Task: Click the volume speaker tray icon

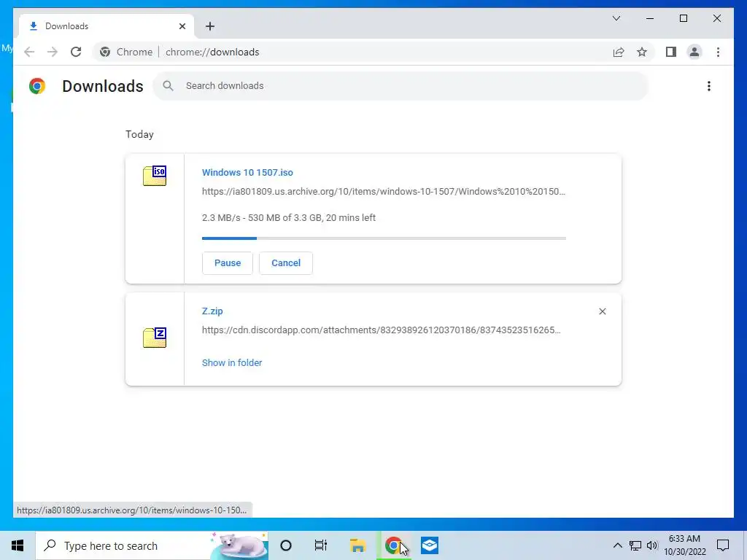Action: 652,545
